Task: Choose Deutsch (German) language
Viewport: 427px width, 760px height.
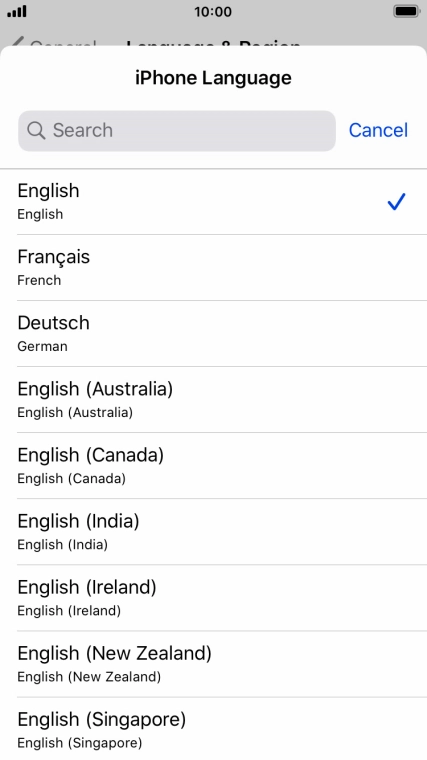Action: point(213,333)
